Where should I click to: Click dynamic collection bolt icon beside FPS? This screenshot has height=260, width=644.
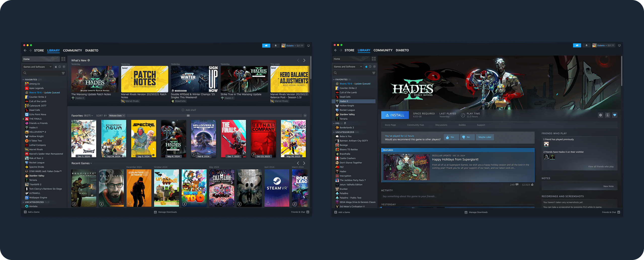345,123
